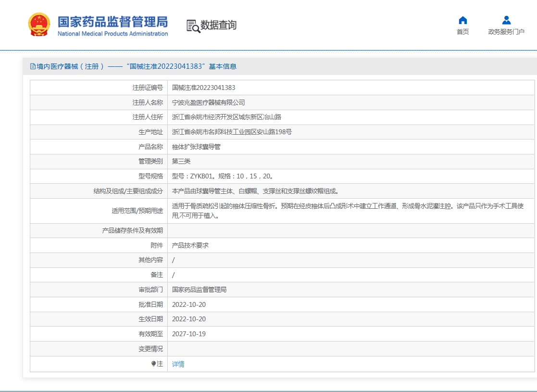
Task: Click the 有效期至 value 2027-10-19
Action: point(189,334)
